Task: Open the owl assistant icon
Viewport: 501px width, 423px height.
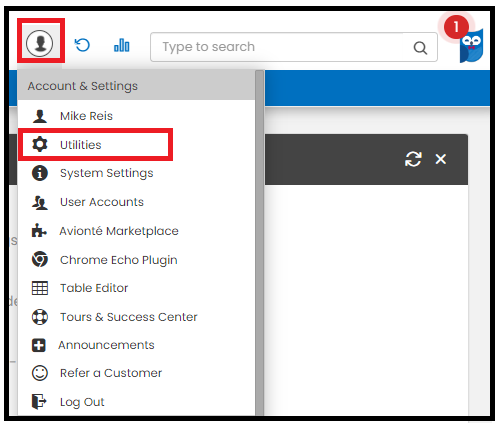Action: click(x=471, y=46)
